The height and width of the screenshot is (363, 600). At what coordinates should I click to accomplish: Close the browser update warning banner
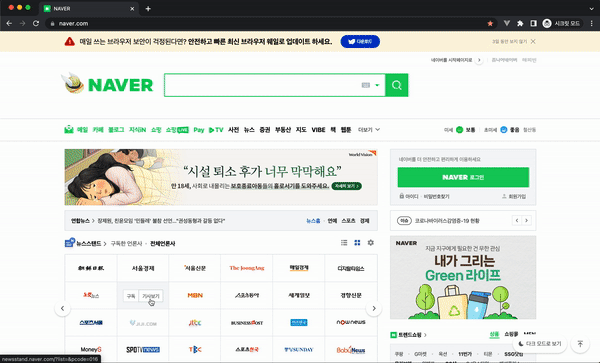[x=533, y=41]
